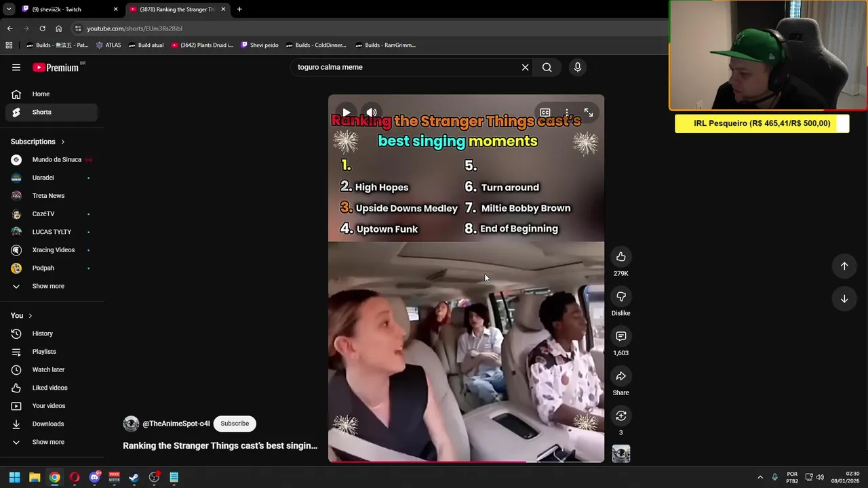Expand the You section
Image resolution: width=868 pixels, height=488 pixels.
(22, 315)
